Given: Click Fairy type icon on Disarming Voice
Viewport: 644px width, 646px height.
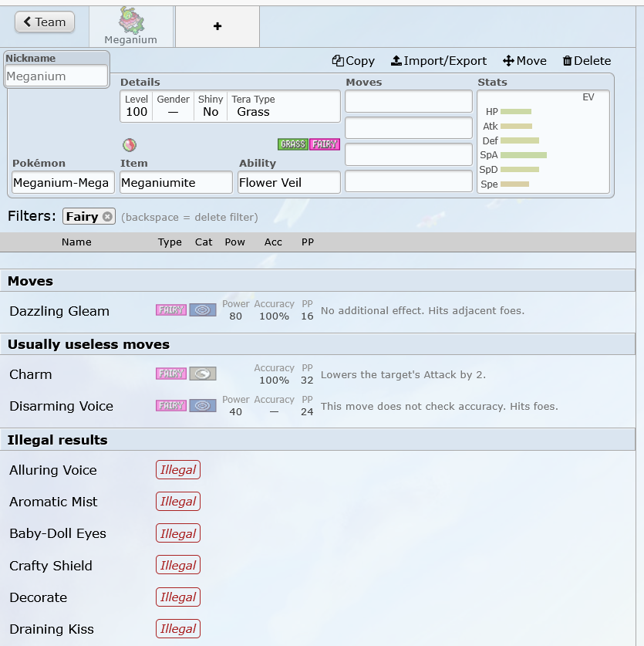Looking at the screenshot, I should pyautogui.click(x=171, y=405).
